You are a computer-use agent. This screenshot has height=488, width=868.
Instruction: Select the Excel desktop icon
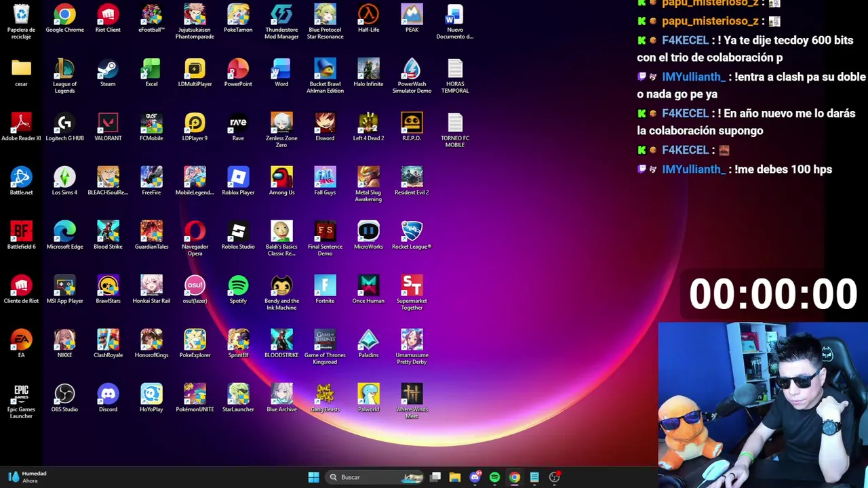point(151,73)
